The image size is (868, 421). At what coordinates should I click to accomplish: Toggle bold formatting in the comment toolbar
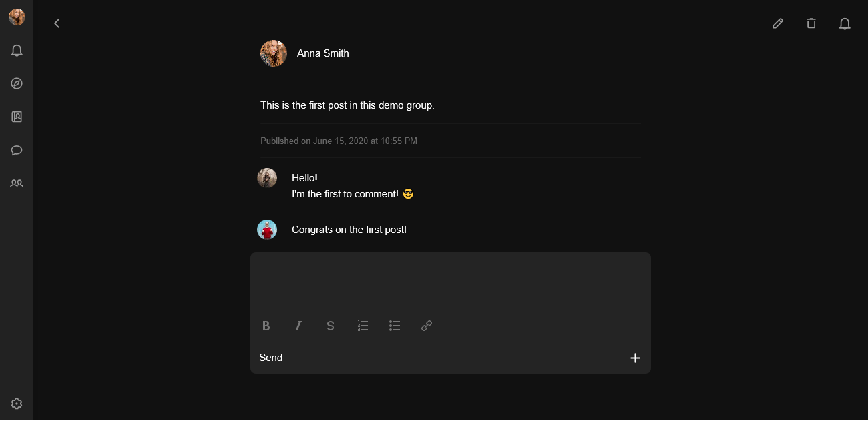coord(266,326)
